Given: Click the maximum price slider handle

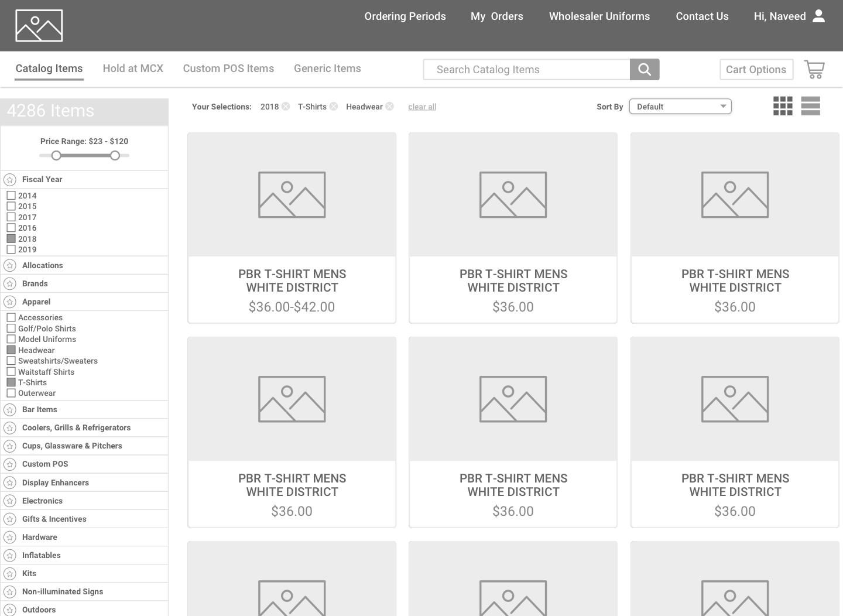Looking at the screenshot, I should 115,155.
